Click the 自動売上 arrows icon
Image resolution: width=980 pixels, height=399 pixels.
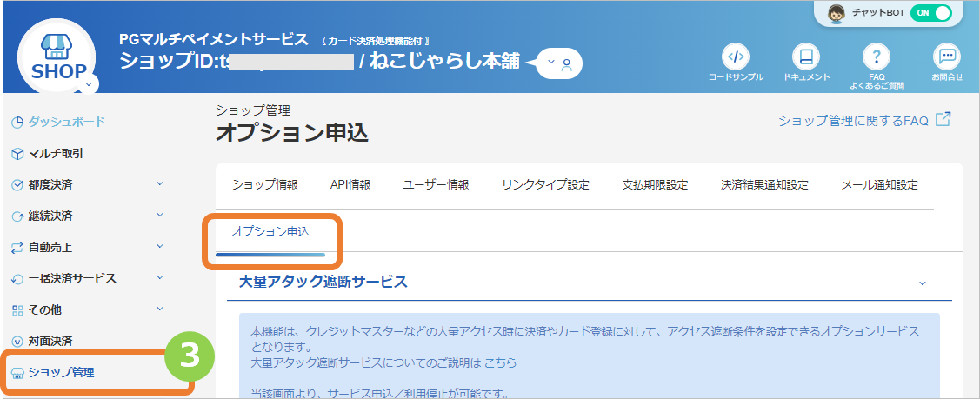click(17, 248)
